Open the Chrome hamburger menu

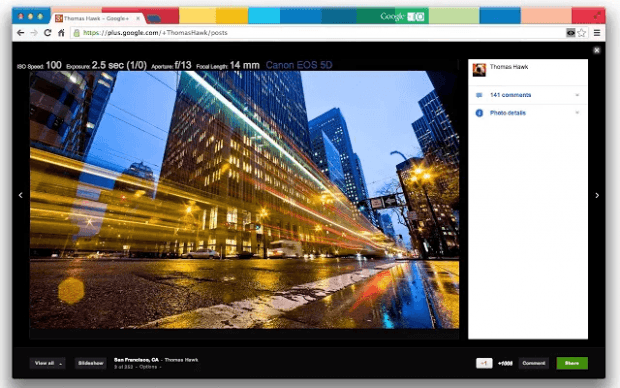click(597, 33)
